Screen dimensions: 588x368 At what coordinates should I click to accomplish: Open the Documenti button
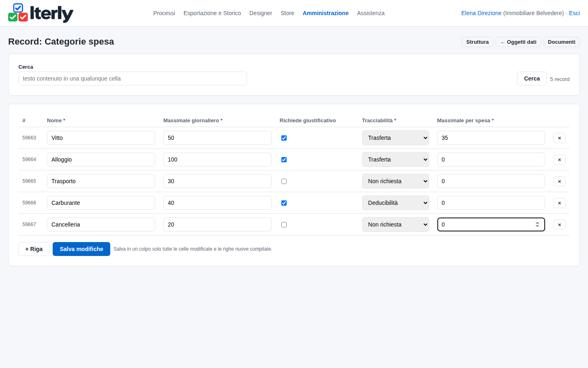(561, 42)
